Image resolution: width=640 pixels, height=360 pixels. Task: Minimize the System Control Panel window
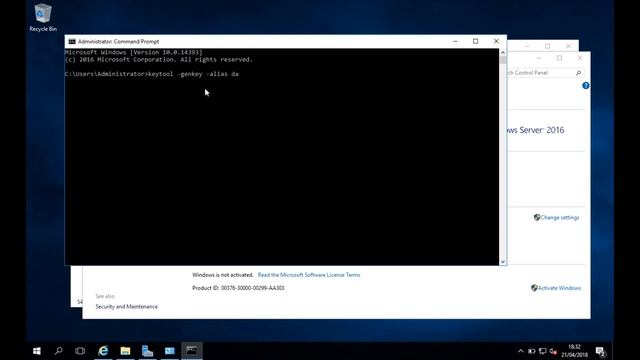[539, 58]
